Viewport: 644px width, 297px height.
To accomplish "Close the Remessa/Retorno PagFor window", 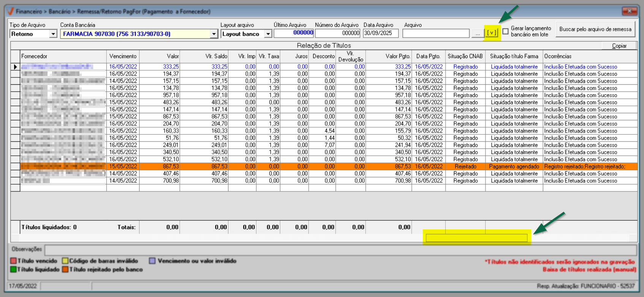I will (x=630, y=11).
